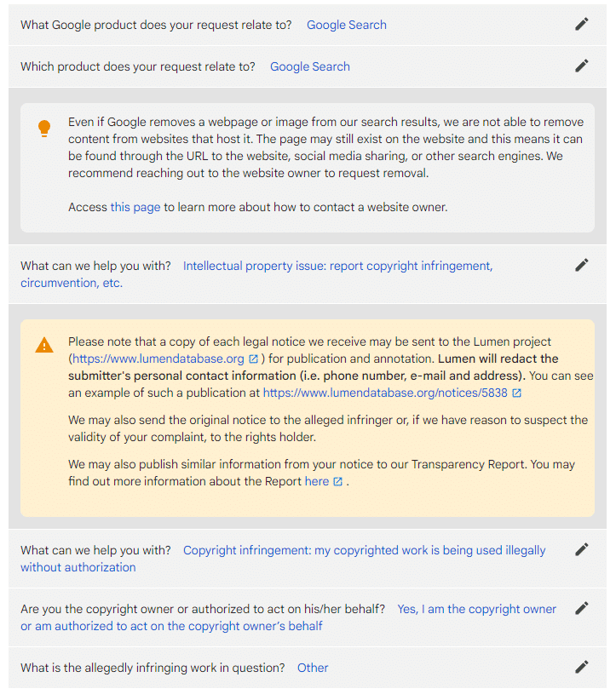Open the lumendatabase.org/notices/5838 example link
Viewport: 616px width, 700px height.
[385, 393]
